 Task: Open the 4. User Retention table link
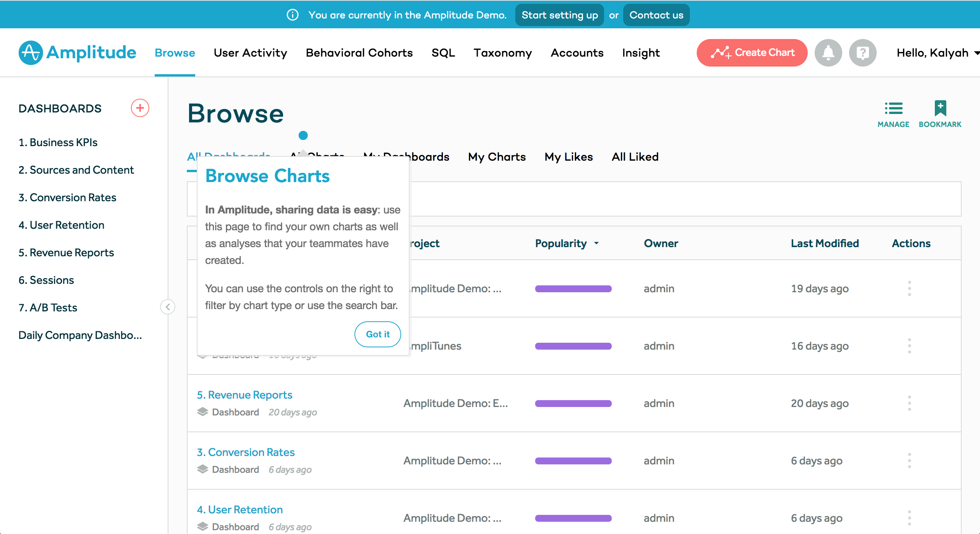240,510
